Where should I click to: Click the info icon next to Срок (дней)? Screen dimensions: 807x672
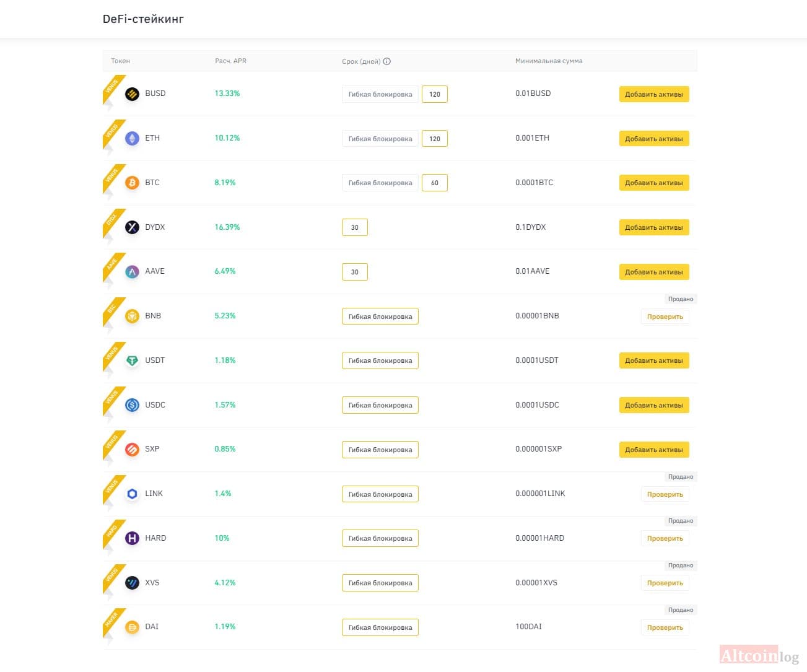point(387,61)
